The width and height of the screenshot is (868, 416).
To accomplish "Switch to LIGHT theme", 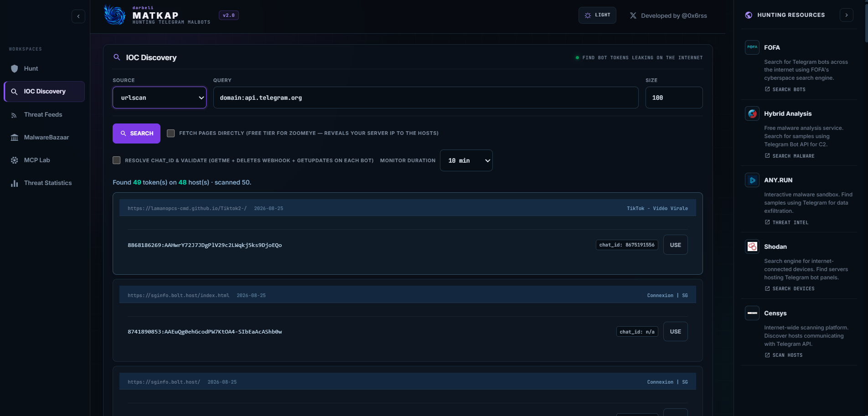I will pyautogui.click(x=597, y=15).
